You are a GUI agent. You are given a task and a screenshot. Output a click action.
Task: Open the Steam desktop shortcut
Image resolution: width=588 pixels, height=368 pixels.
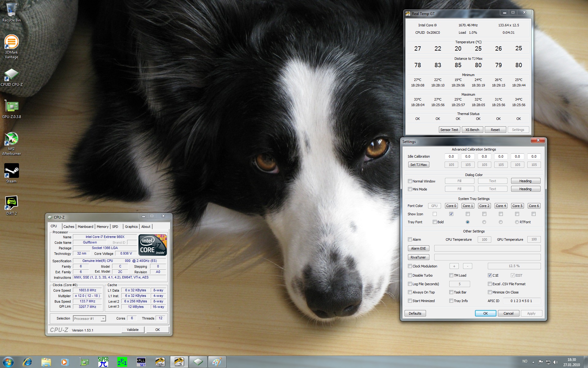[x=11, y=173]
